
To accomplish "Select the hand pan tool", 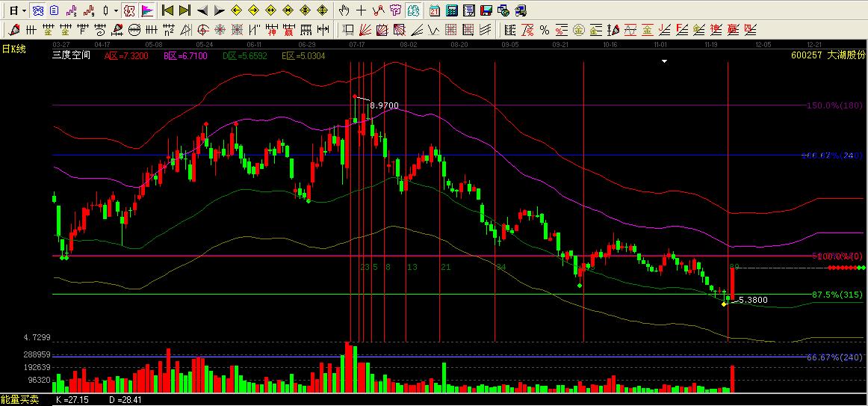I will coord(344,10).
